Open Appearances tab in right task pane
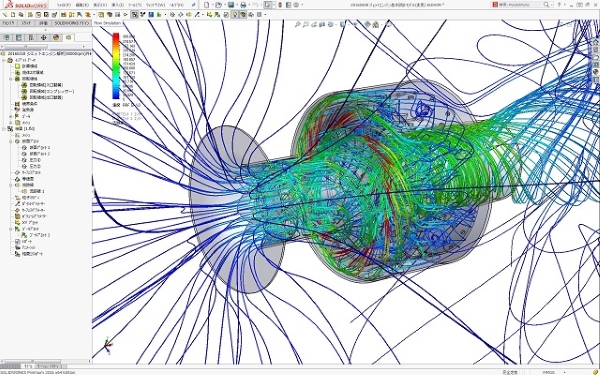Image resolution: width=600 pixels, height=375 pixels. coord(595,72)
